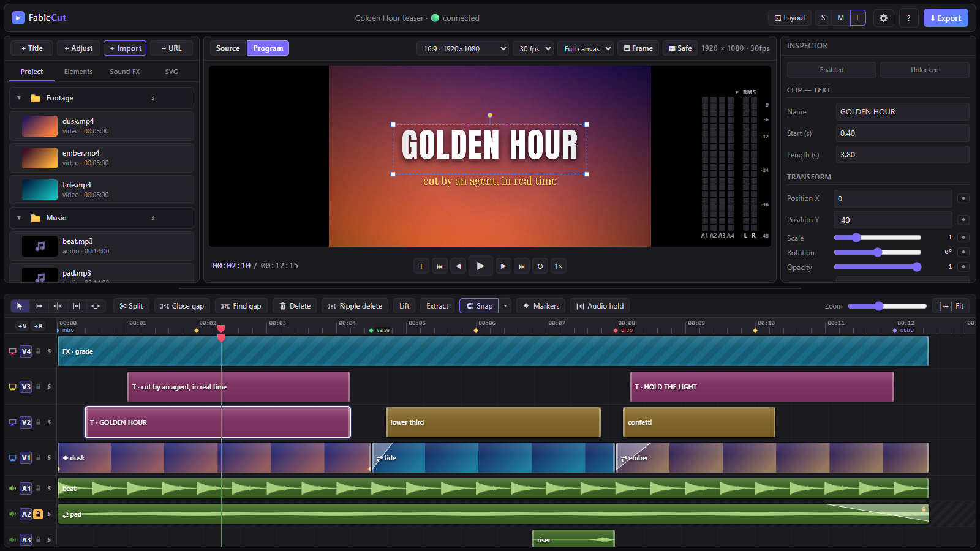Click the Split button

pyautogui.click(x=131, y=306)
